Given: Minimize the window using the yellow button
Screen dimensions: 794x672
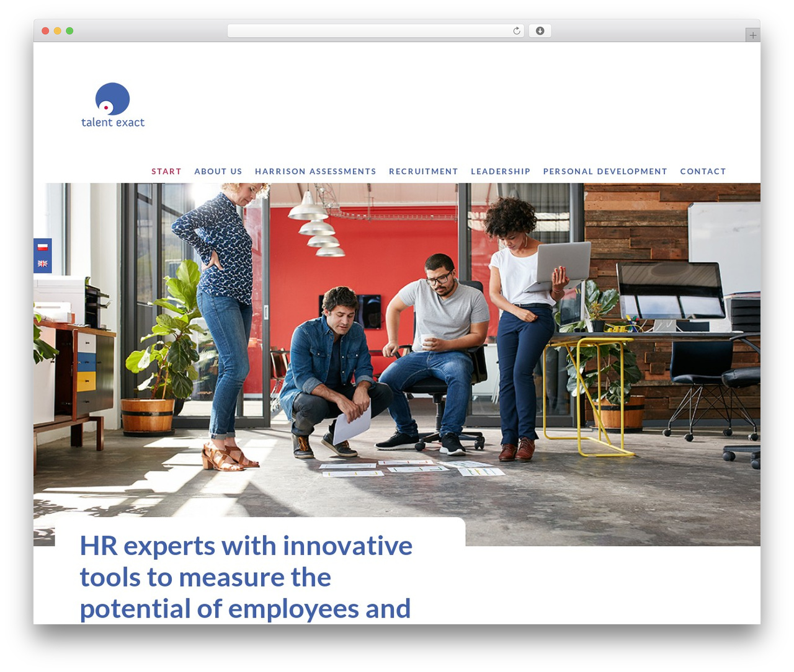Looking at the screenshot, I should [57, 31].
